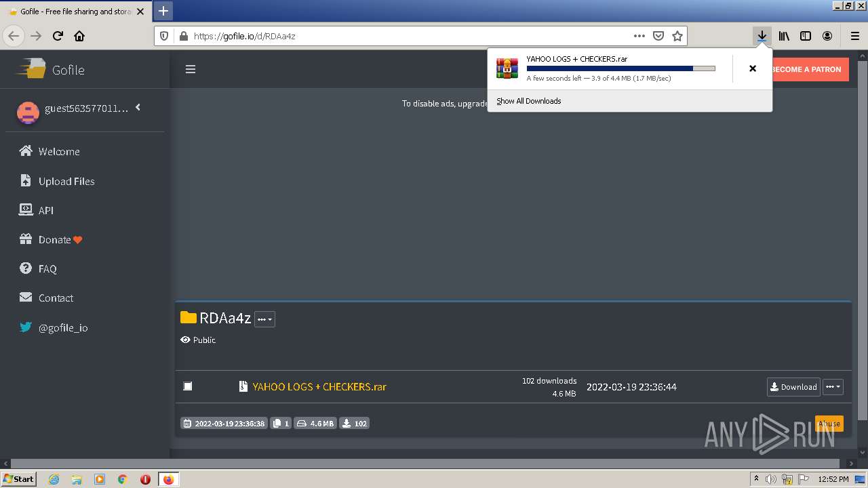
Task: Click the WinRAR file icon in downloads panel
Action: pos(507,68)
